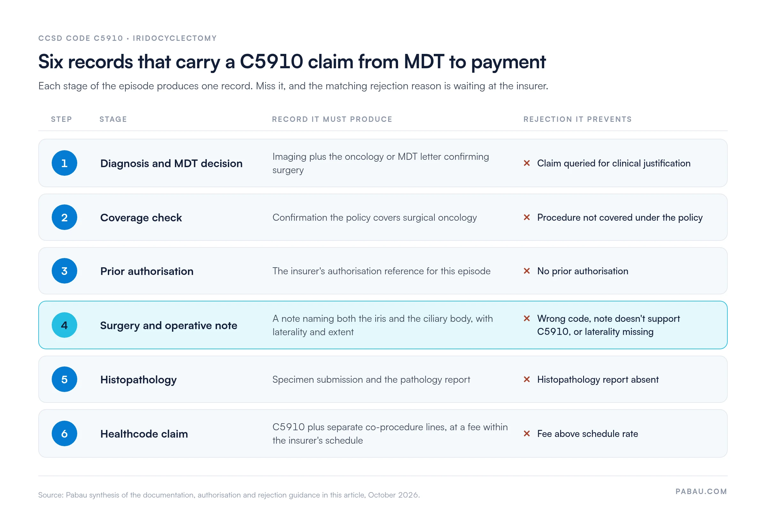Click the 'Rejection it prevents' column header
Screen dimensions: 766x532
click(x=578, y=119)
